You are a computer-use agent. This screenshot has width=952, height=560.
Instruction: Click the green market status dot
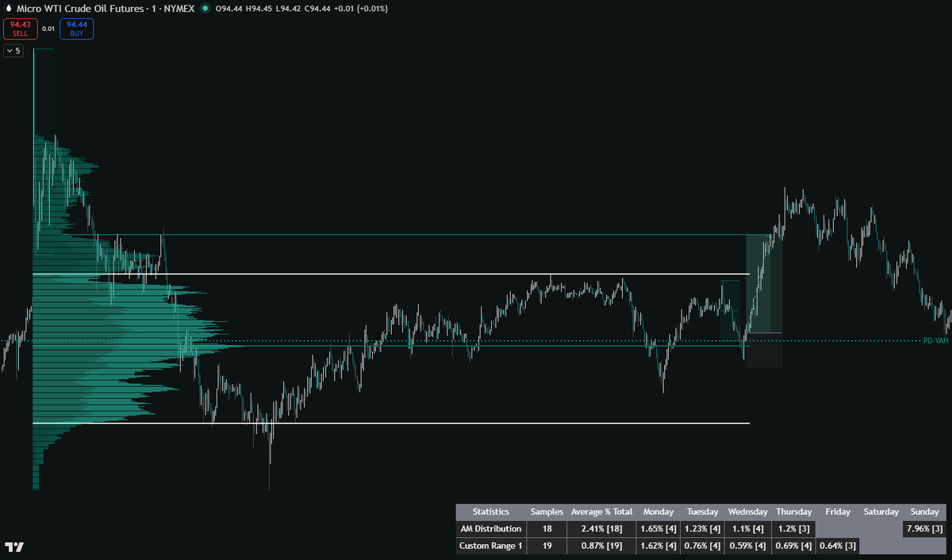tap(205, 10)
